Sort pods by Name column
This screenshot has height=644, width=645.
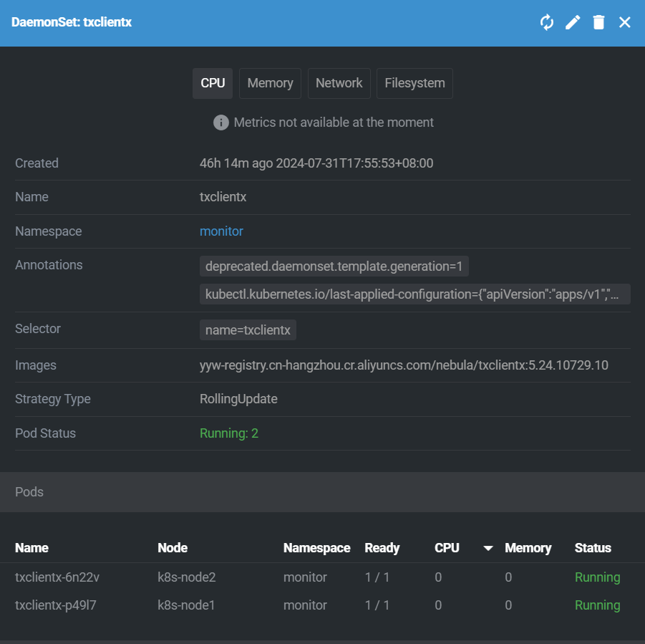click(32, 548)
